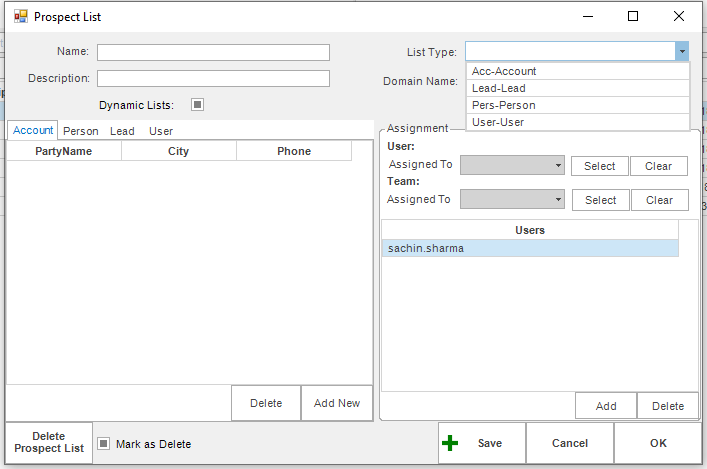Click the Add New button
The image size is (707, 469).
pyautogui.click(x=336, y=403)
